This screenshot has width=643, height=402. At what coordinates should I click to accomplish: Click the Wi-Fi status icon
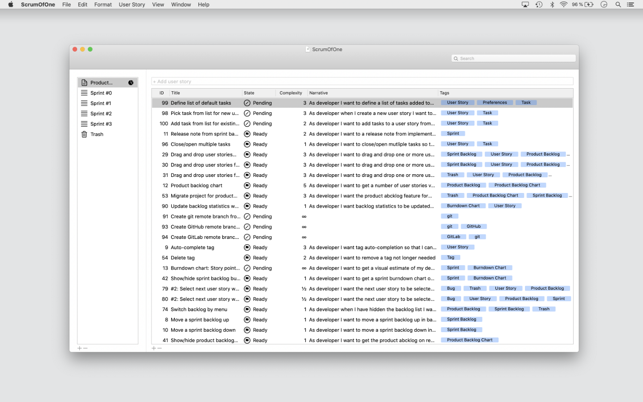tap(563, 5)
